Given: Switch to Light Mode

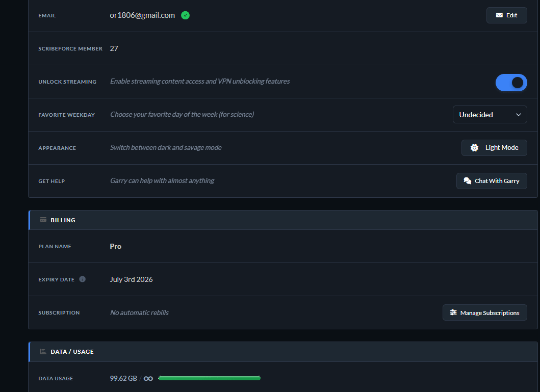Looking at the screenshot, I should 494,148.
